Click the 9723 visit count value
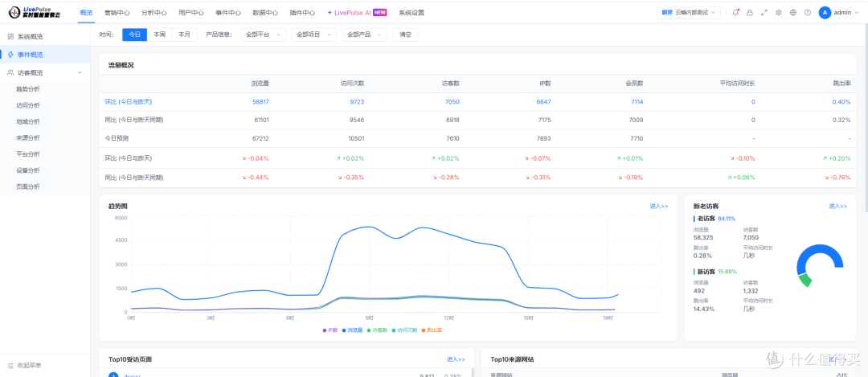 (x=357, y=102)
